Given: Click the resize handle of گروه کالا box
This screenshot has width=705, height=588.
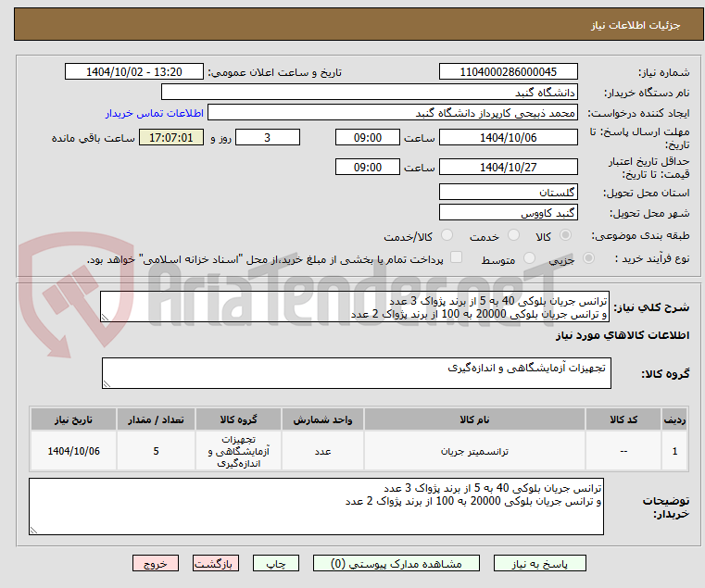Looking at the screenshot, I should coord(107,384).
